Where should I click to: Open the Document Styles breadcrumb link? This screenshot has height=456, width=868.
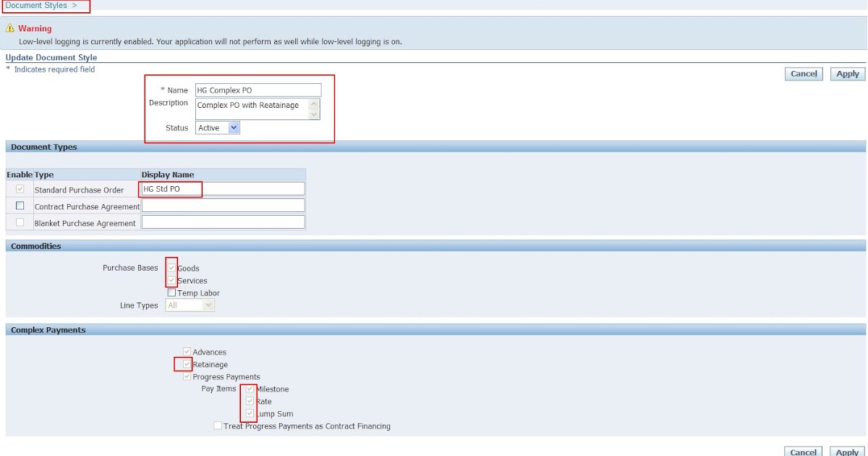(36, 5)
